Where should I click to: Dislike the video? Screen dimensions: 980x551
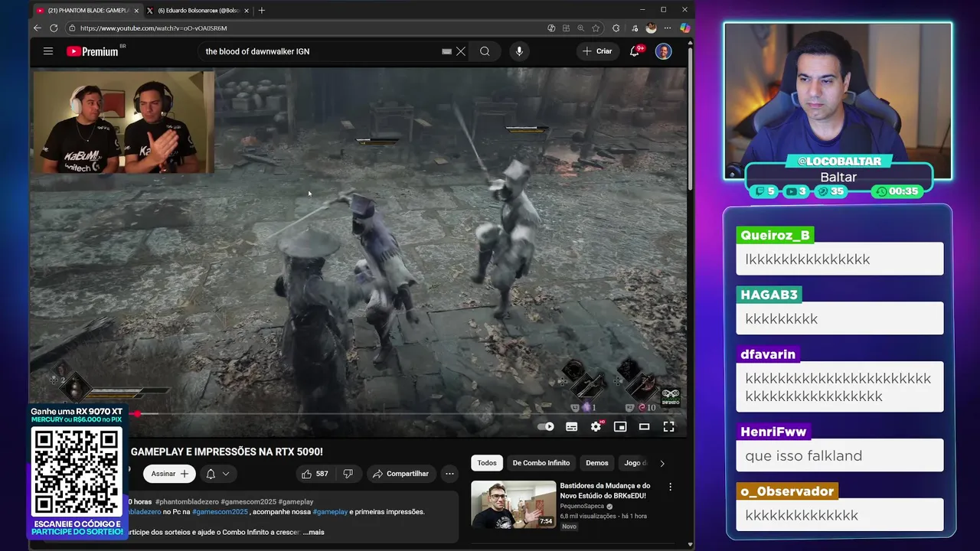[x=348, y=474]
